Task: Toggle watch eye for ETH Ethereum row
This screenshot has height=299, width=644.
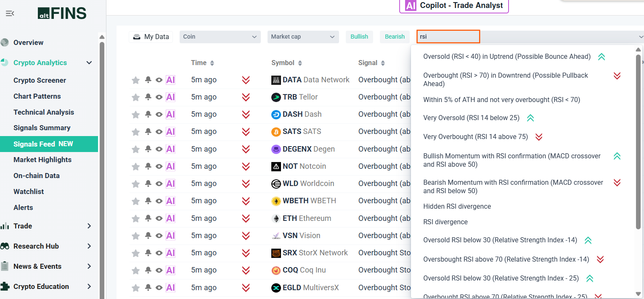Action: click(x=159, y=218)
